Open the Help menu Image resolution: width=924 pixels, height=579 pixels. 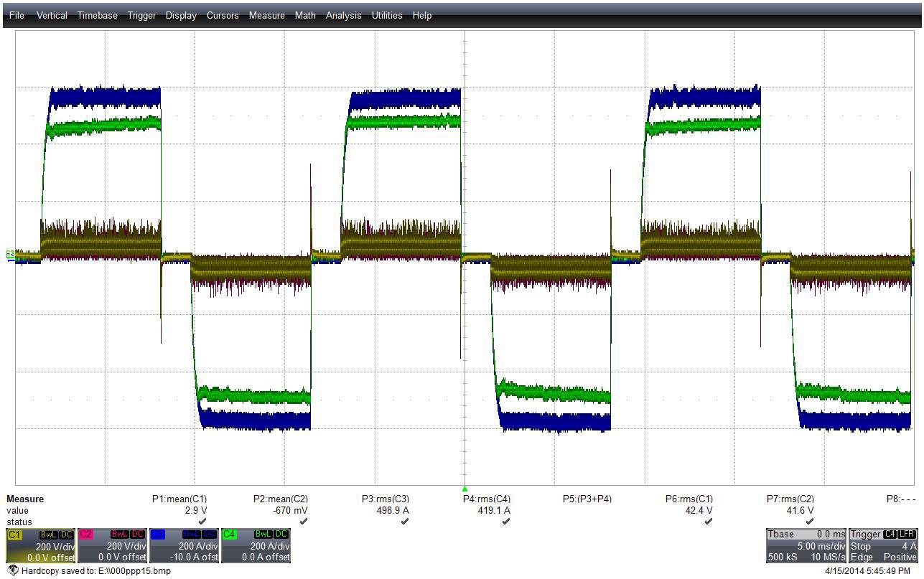pos(422,15)
